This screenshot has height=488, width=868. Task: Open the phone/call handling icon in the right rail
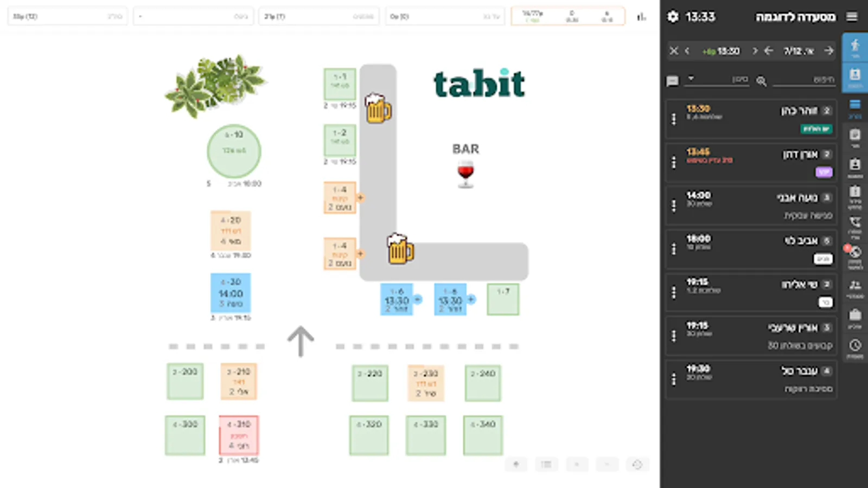point(854,221)
